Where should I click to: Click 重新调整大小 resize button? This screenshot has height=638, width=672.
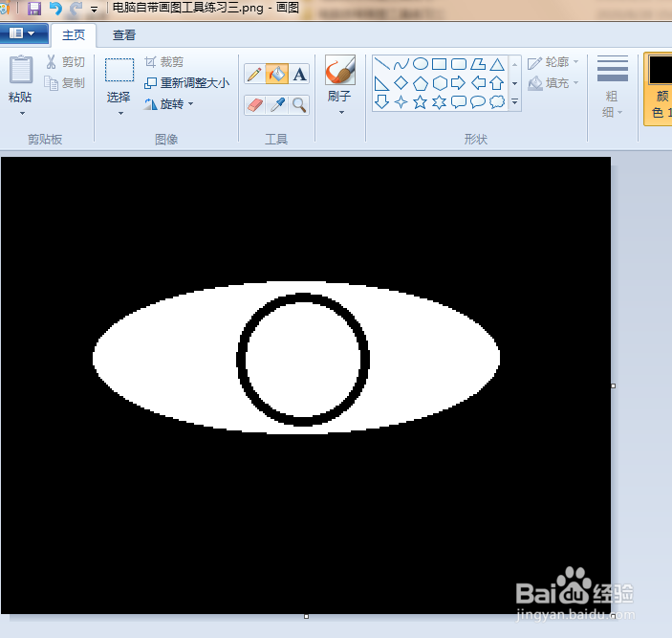(186, 83)
